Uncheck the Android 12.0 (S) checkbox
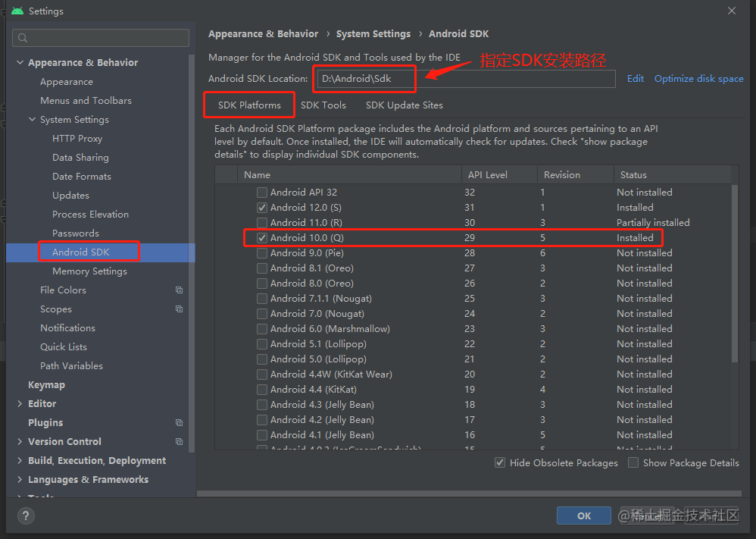 [262, 208]
